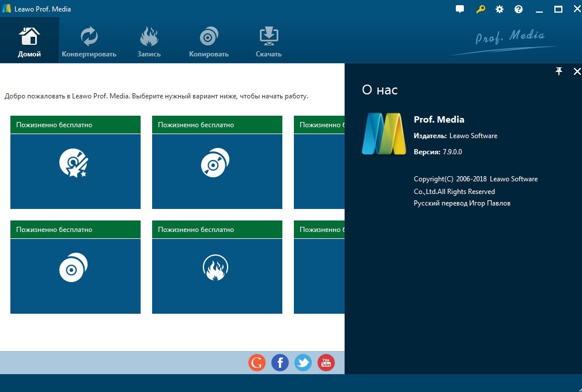Close the Leawo Prof. Media window
Image resolution: width=582 pixels, height=392 pixels.
(x=577, y=9)
